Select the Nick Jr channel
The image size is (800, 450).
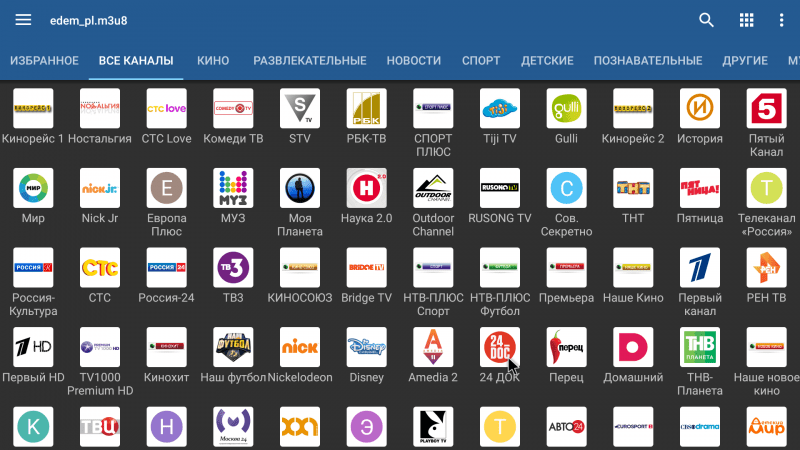[x=100, y=188]
